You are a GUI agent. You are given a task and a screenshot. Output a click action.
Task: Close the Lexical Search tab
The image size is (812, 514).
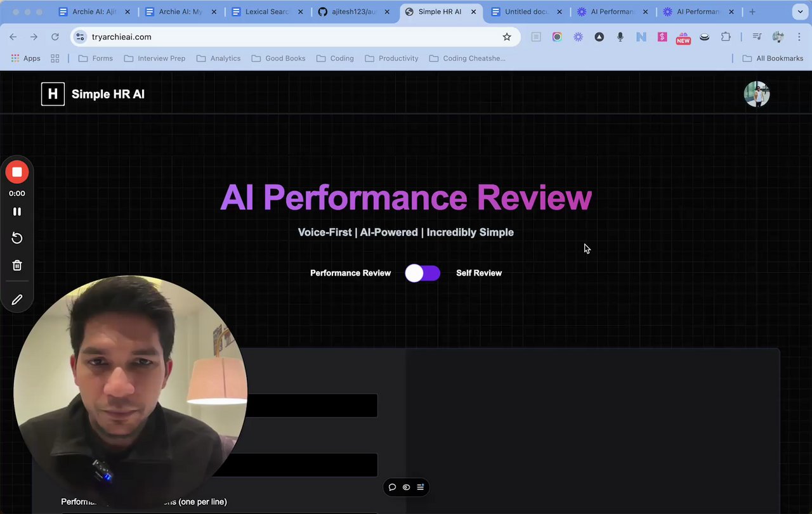300,11
